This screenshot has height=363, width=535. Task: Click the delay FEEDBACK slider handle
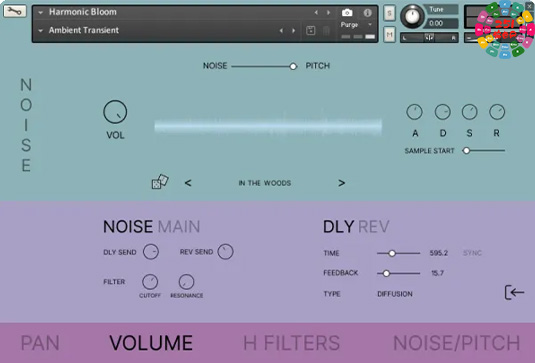point(386,273)
